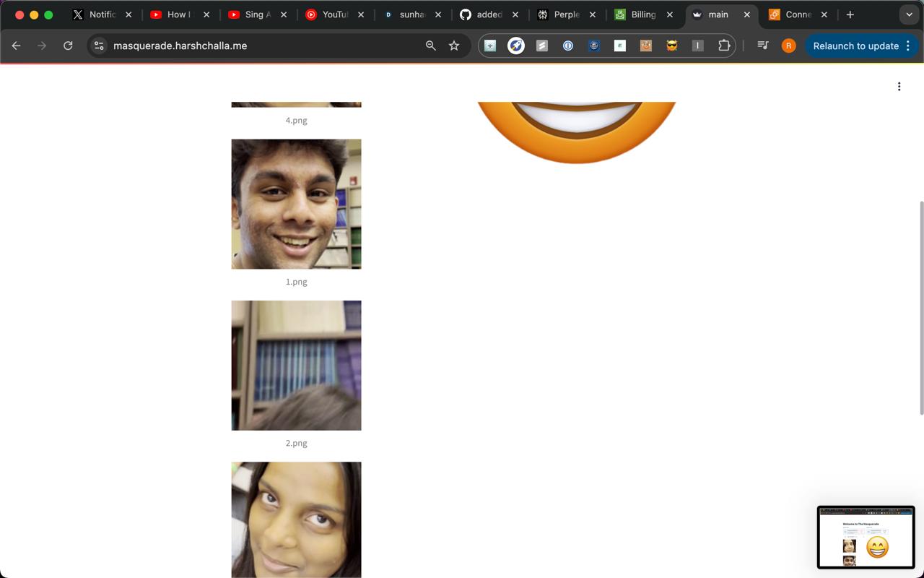
Task: Click the image below 2.png
Action: pyautogui.click(x=296, y=519)
